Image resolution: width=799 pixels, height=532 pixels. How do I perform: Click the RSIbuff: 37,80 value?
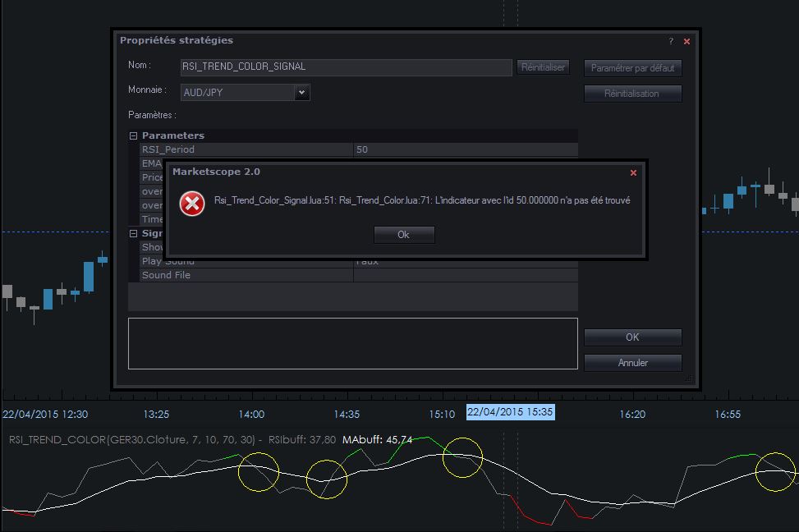point(302,440)
